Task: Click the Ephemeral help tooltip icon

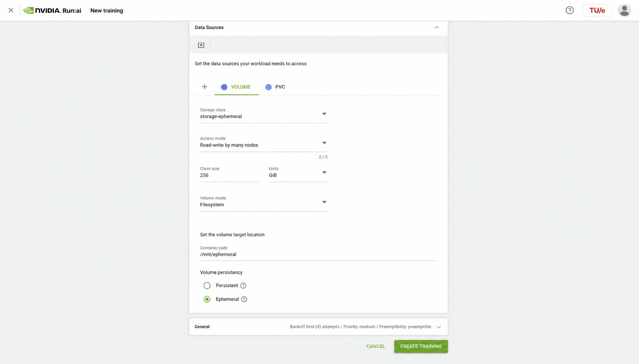Action: coord(244,299)
